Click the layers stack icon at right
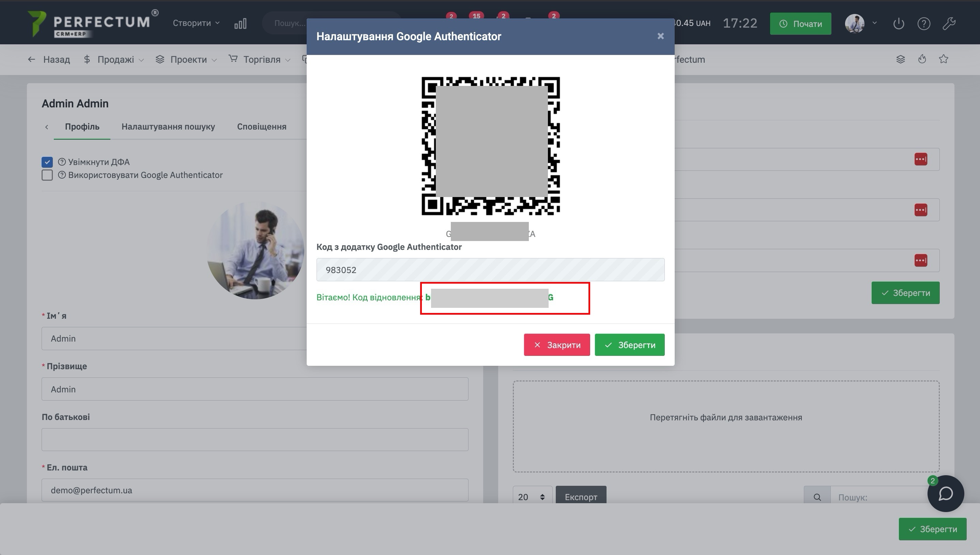The image size is (980, 555). coord(900,59)
